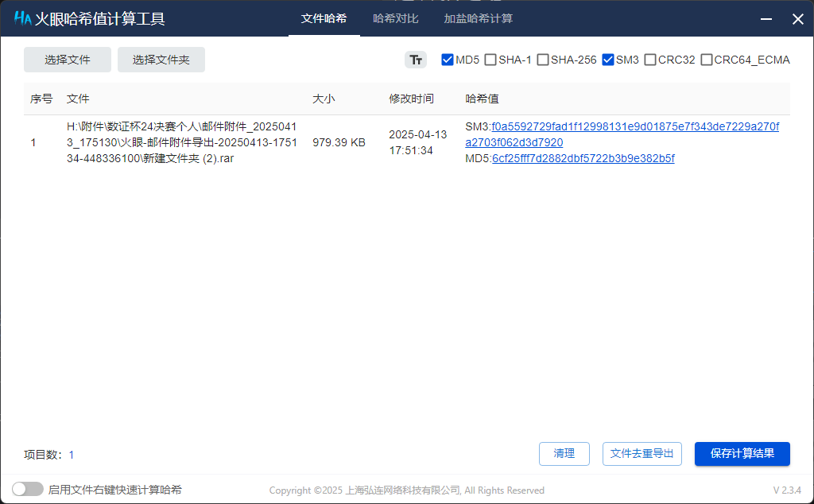Toggle the Tt letter-case display icon
Screen dimensions: 814x504
pos(416,59)
